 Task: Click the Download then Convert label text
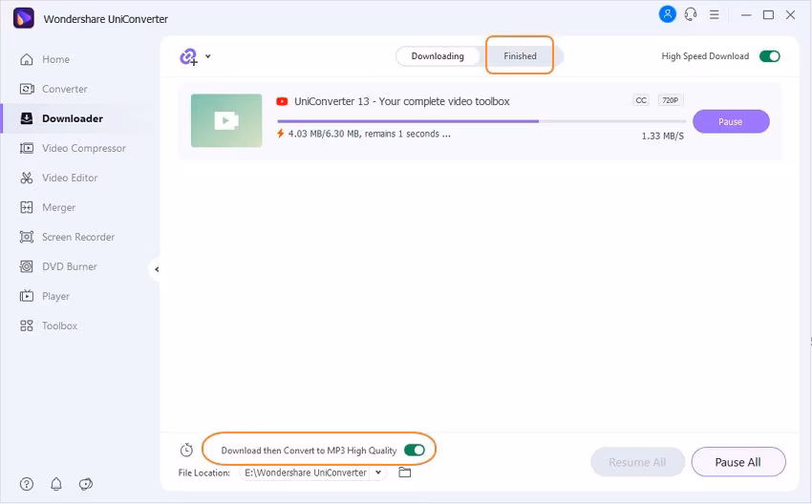(309, 451)
